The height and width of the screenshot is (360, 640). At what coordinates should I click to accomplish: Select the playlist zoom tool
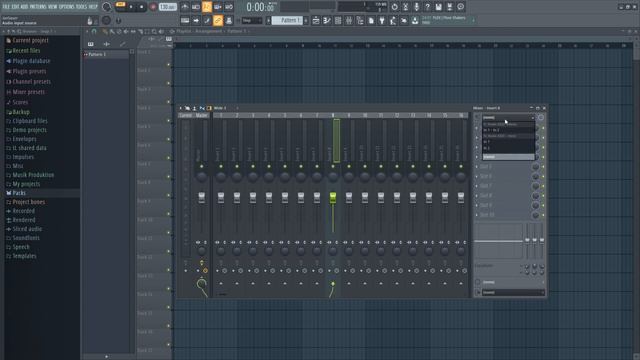tap(154, 31)
